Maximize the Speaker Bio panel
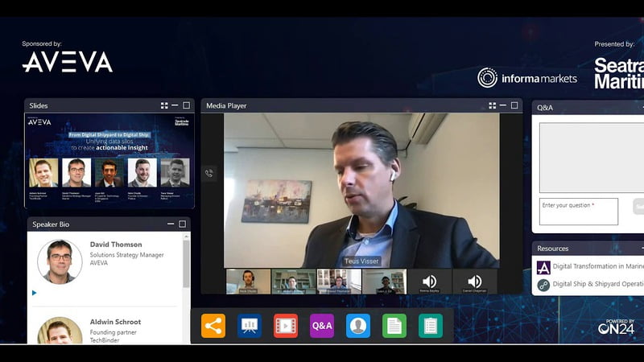 pos(183,224)
